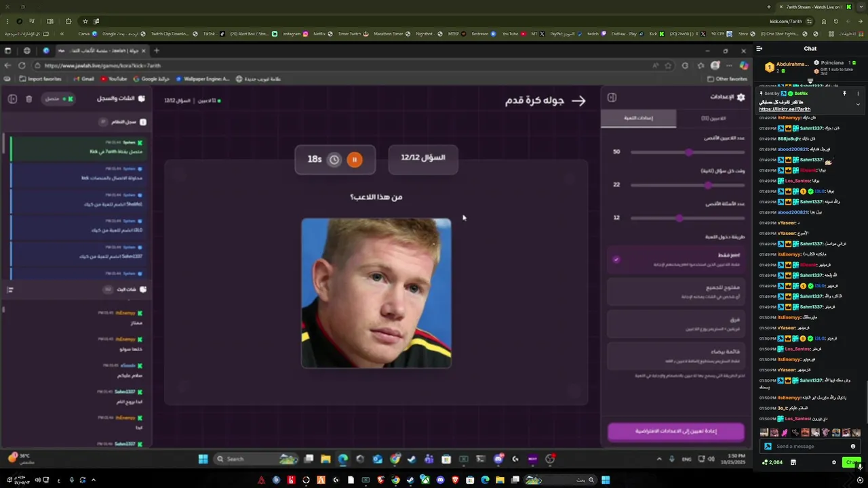Select the مفتوح للجميع join mode option
This screenshot has height=488, width=868.
pyautogui.click(x=676, y=291)
